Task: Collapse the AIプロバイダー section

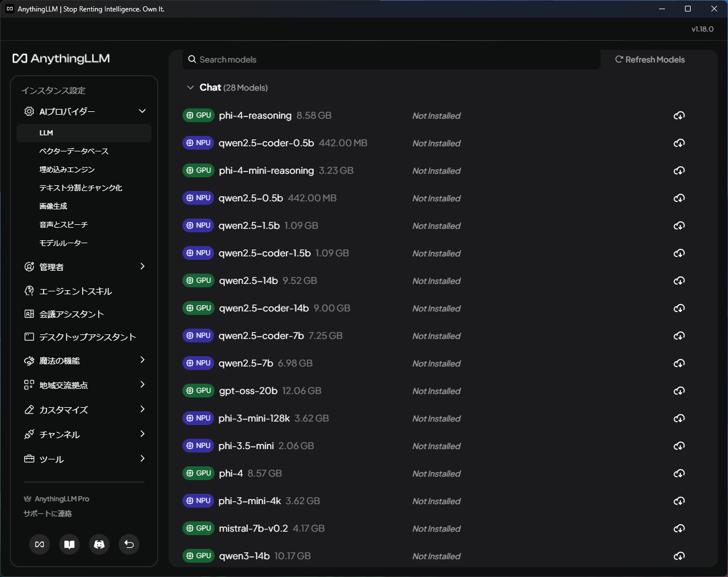Action: pos(142,111)
